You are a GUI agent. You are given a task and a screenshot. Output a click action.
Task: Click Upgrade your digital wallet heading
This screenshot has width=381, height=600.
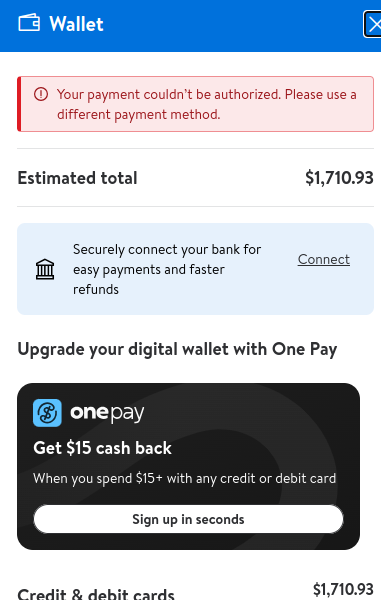[177, 349]
